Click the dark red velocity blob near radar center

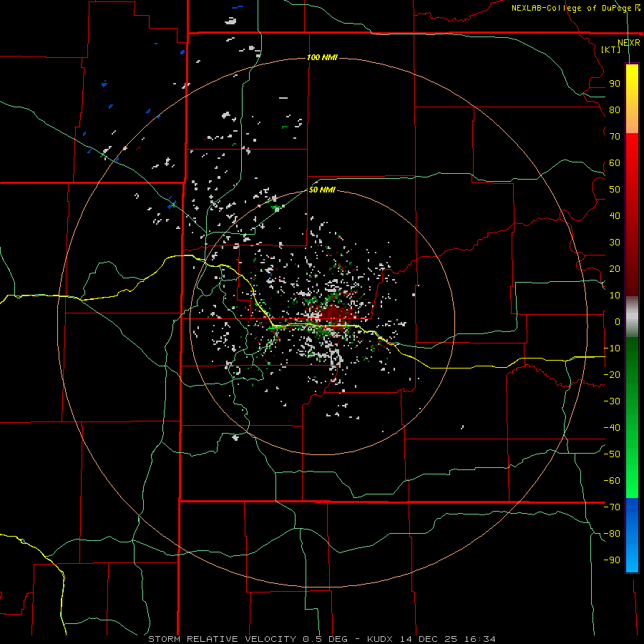333,315
